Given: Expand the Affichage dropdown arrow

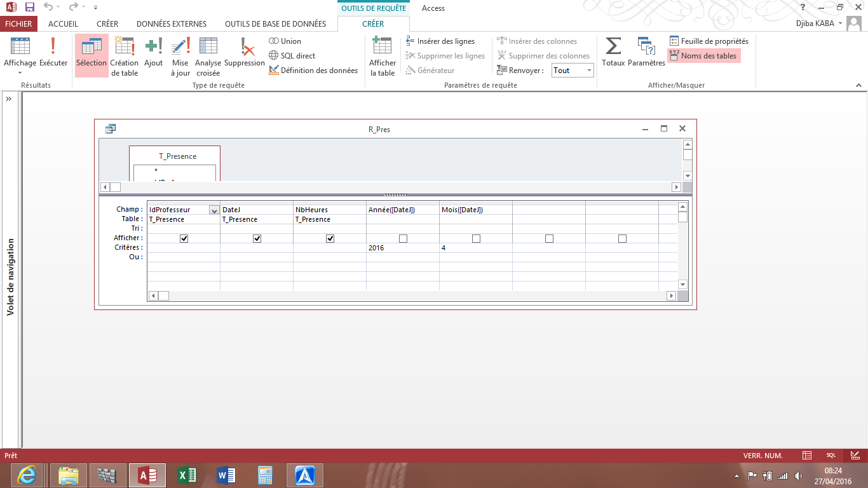Looking at the screenshot, I should coord(20,73).
